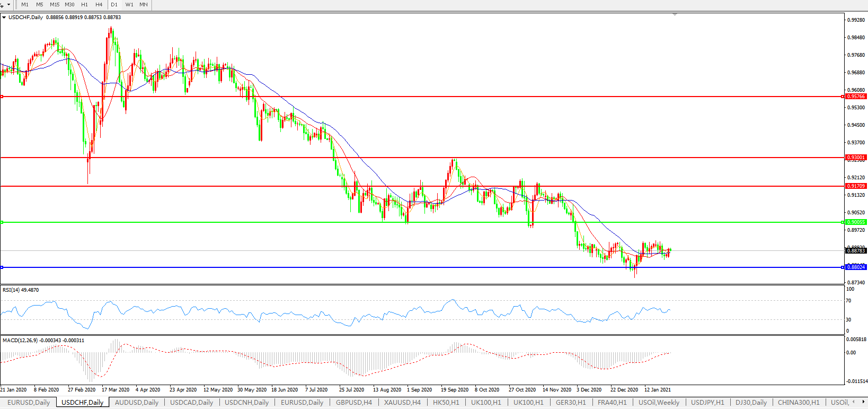Click the red 0.95766 line price tag
This screenshot has width=868, height=409.
click(856, 97)
